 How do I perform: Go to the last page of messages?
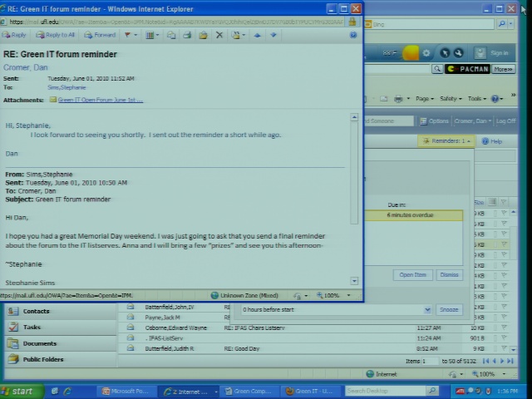pos(510,361)
